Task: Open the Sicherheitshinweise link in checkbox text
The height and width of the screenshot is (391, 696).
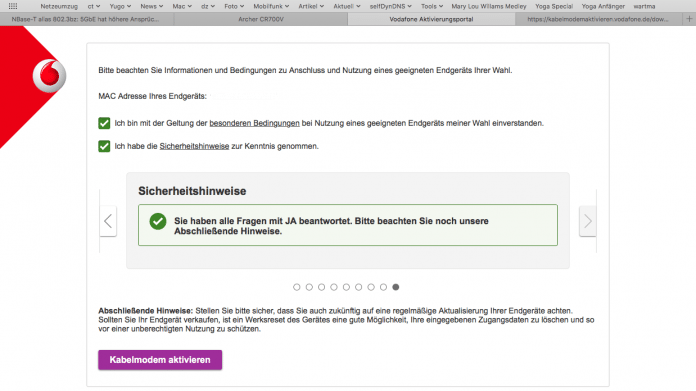Action: [194, 146]
